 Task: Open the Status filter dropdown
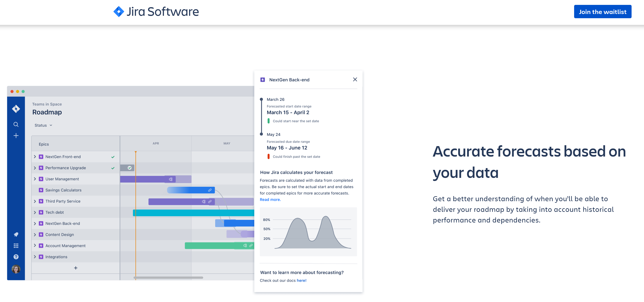coord(43,125)
